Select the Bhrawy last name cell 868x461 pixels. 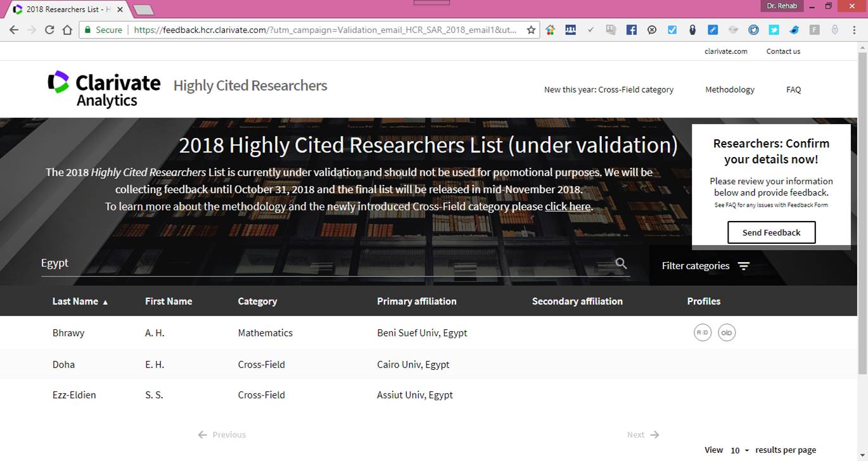click(68, 332)
